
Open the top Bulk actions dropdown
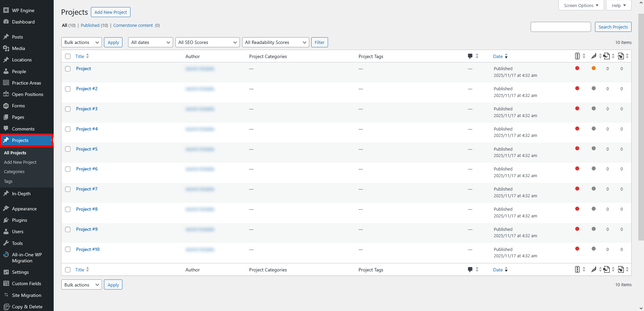[x=82, y=42]
